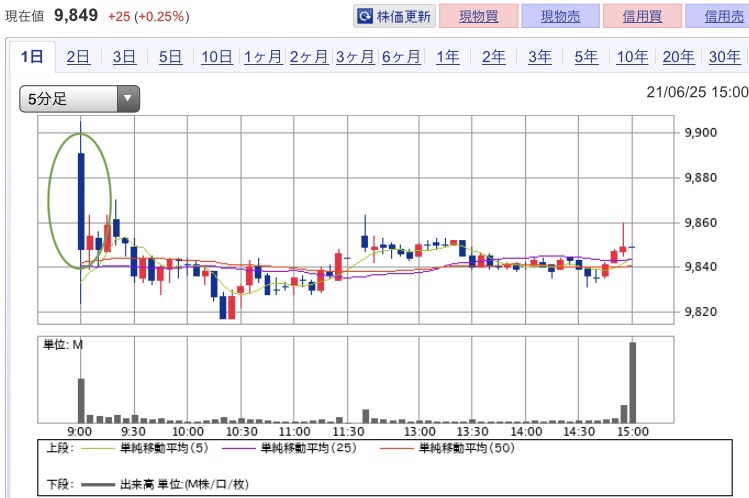
Task: View the 1年 chart range
Action: point(447,57)
